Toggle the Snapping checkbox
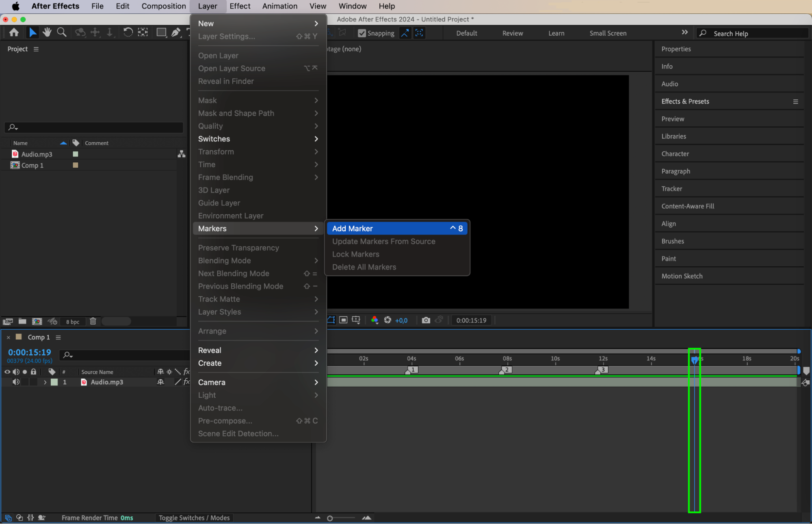 point(362,33)
